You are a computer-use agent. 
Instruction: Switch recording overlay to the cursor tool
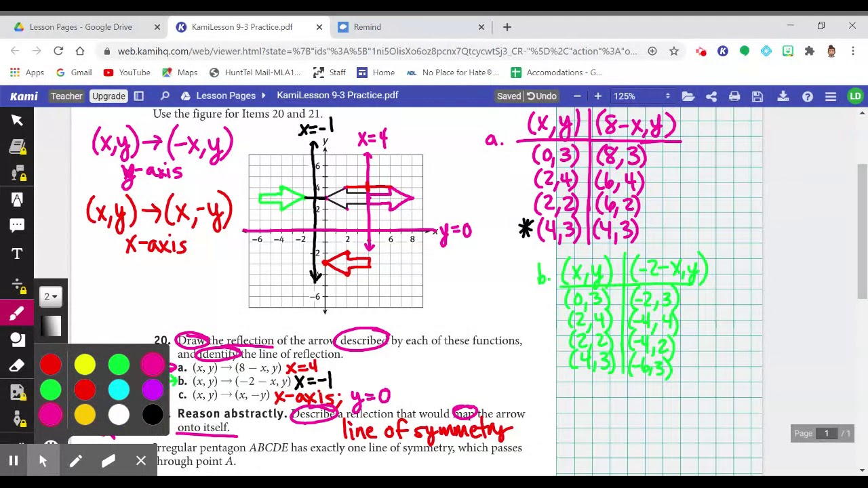pos(43,461)
